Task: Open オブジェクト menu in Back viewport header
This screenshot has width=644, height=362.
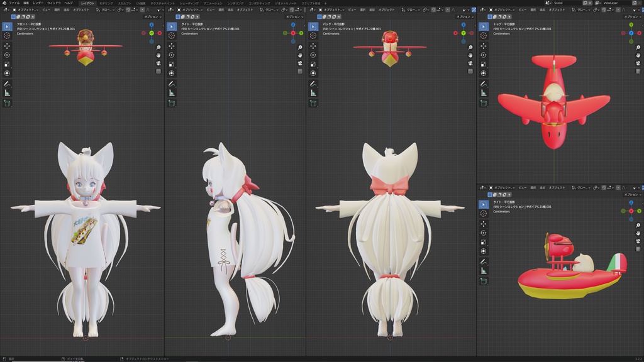Action: (x=387, y=10)
